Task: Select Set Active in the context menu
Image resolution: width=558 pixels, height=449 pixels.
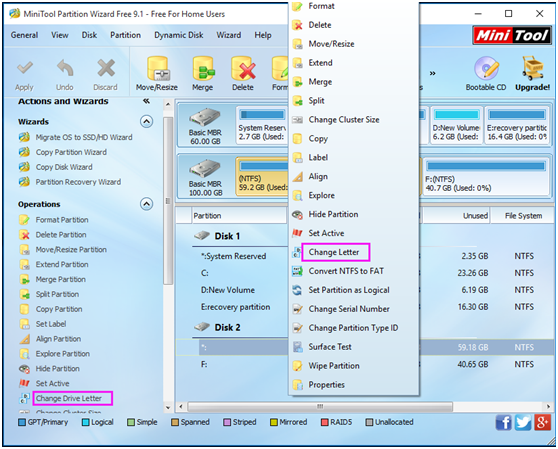Action: tap(326, 233)
